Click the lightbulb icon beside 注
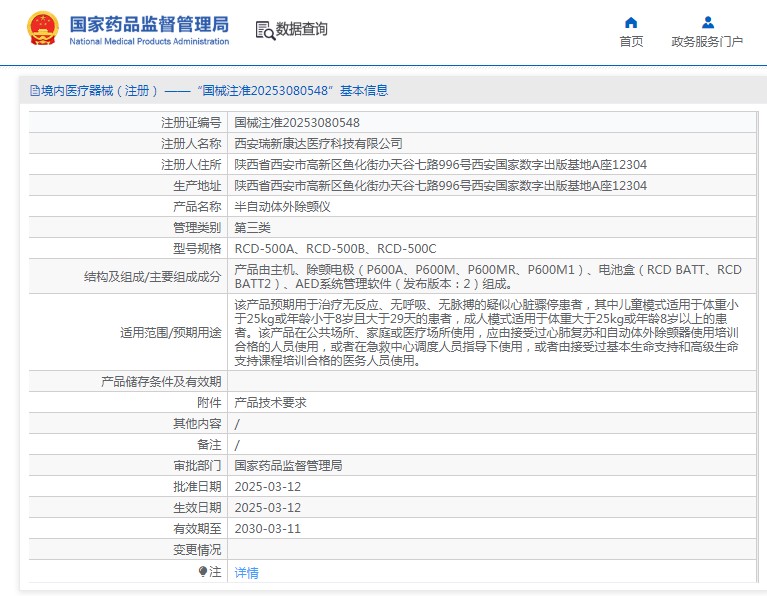This screenshot has height=596, width=767. tap(203, 572)
